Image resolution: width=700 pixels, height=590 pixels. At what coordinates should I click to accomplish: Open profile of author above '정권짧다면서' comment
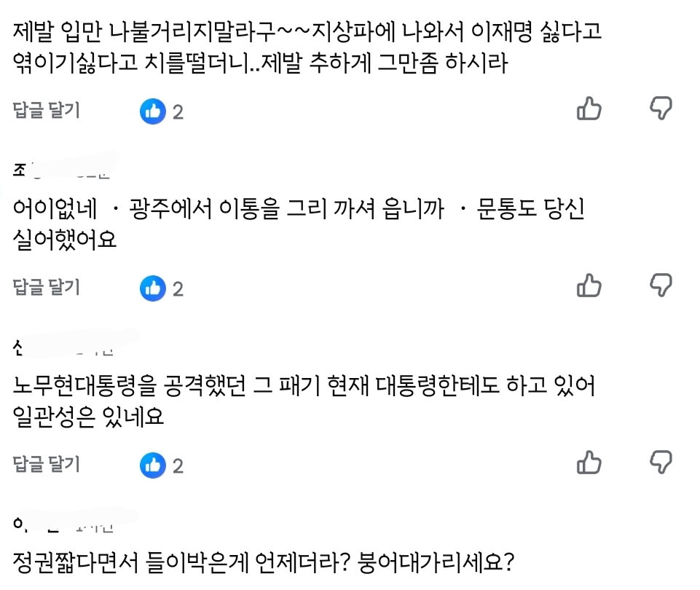point(63,524)
